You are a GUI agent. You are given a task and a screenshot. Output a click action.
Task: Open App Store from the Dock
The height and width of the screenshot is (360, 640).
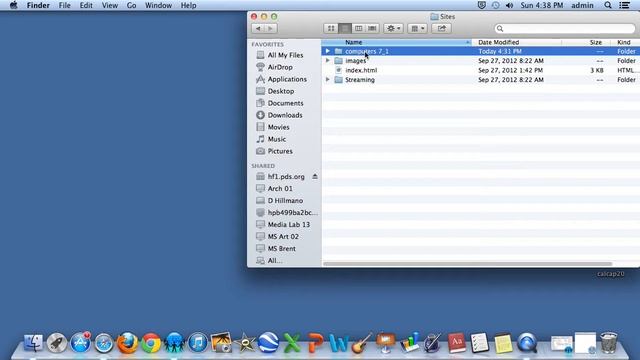tap(80, 342)
